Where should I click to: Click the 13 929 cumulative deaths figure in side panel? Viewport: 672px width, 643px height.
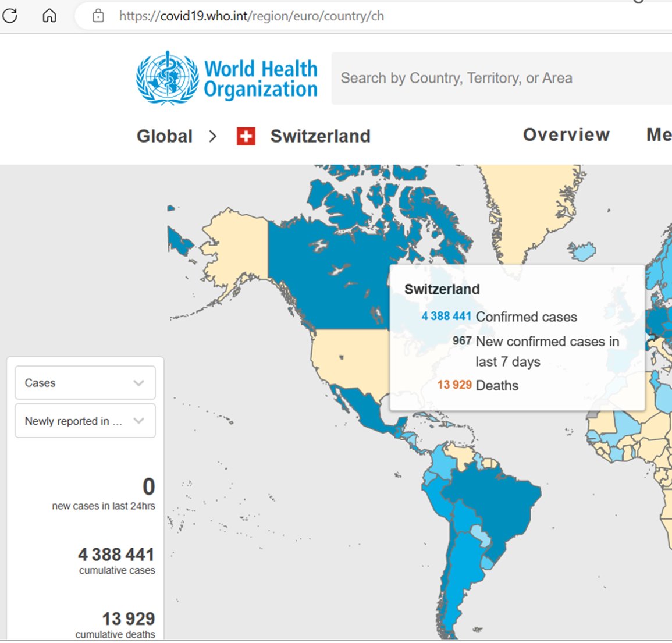coord(129,619)
